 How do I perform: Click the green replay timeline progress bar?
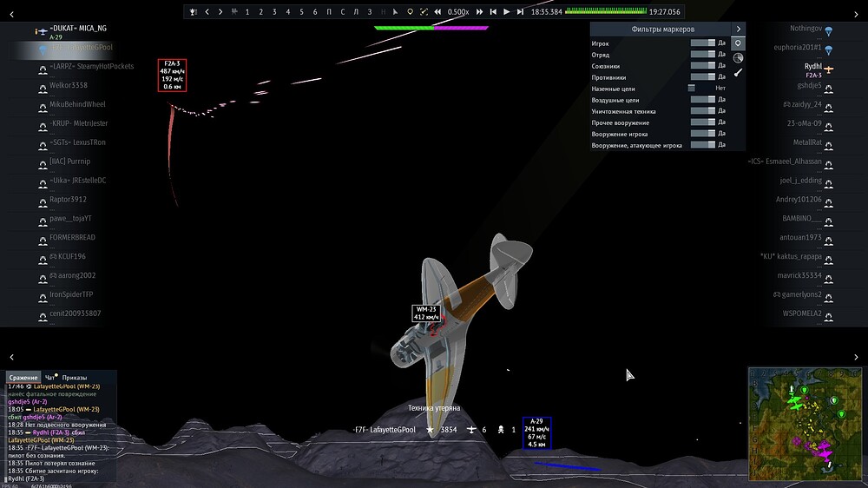pyautogui.click(x=606, y=11)
